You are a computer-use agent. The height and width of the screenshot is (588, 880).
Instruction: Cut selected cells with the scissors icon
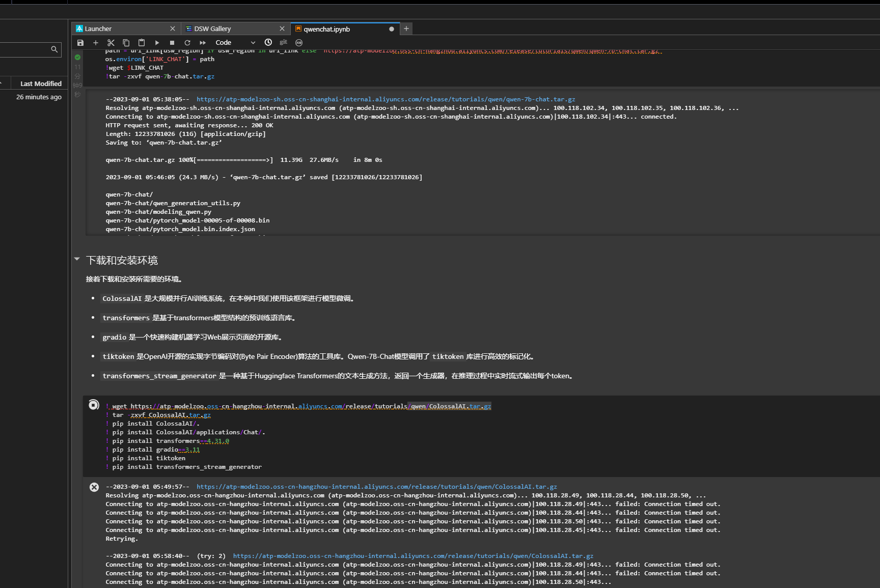111,43
